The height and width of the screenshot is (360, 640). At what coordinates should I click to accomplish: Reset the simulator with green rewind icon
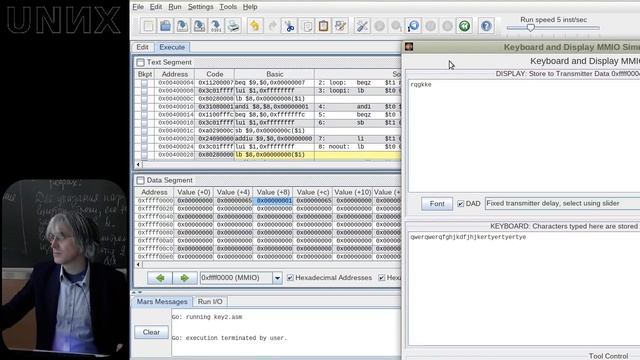(464, 26)
